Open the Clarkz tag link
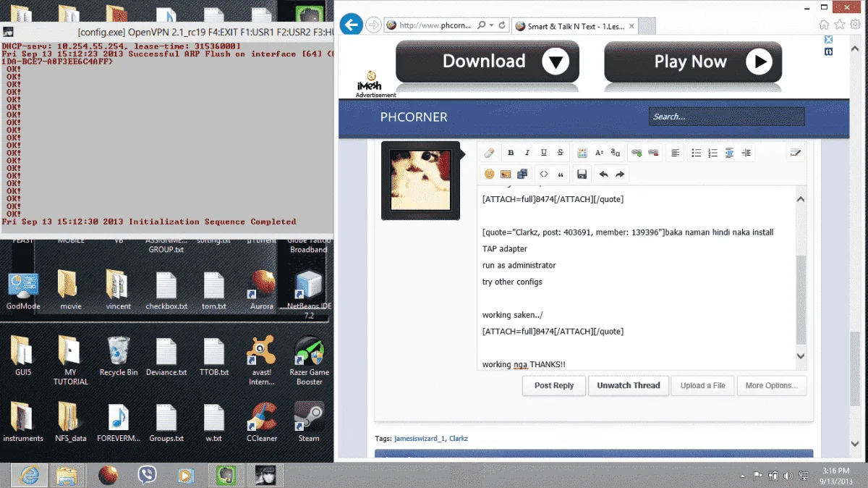This screenshot has width=868, height=488. pyautogui.click(x=459, y=438)
